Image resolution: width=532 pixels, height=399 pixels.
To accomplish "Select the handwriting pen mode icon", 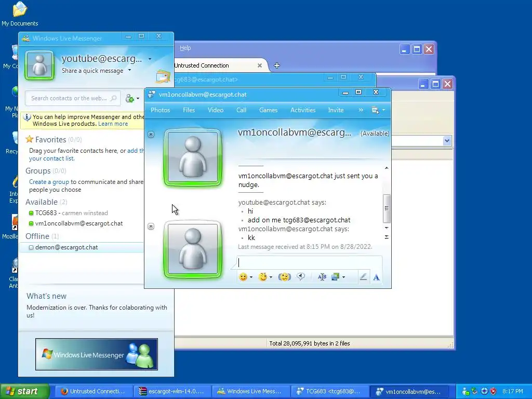I will click(363, 277).
